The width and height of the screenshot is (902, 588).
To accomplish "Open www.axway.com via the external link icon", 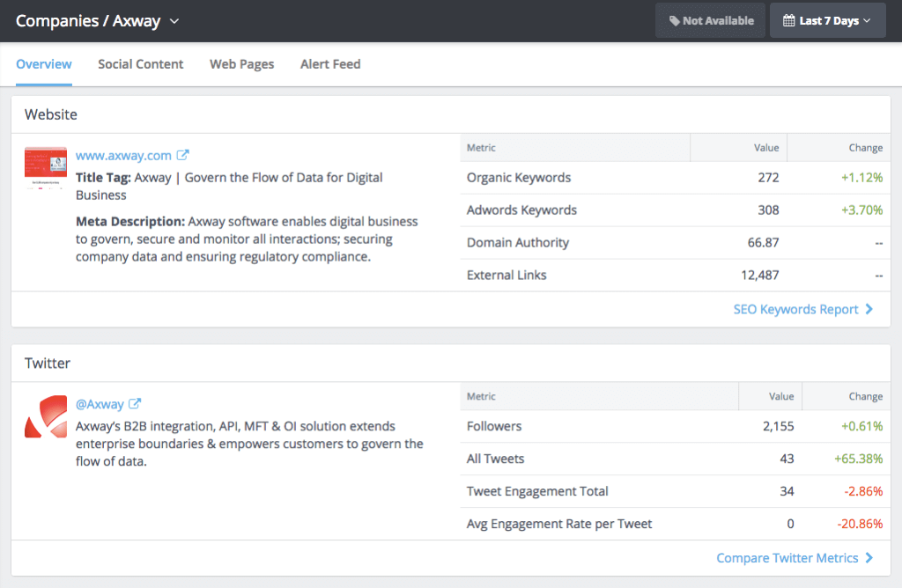I will tap(182, 155).
